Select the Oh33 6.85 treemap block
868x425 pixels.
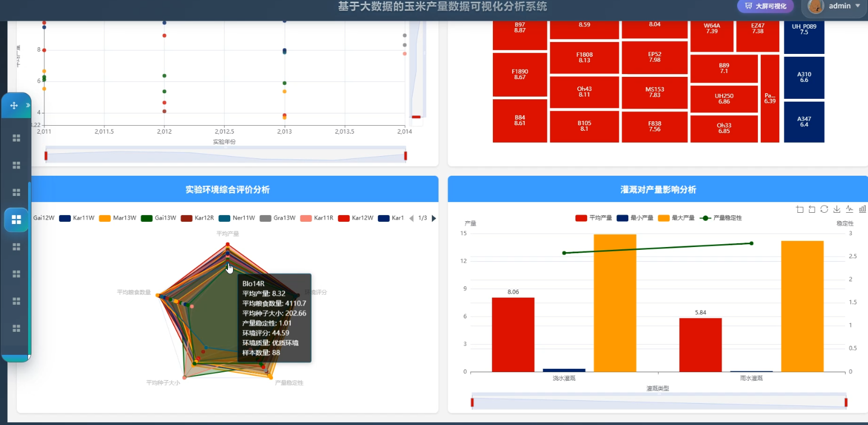724,129
